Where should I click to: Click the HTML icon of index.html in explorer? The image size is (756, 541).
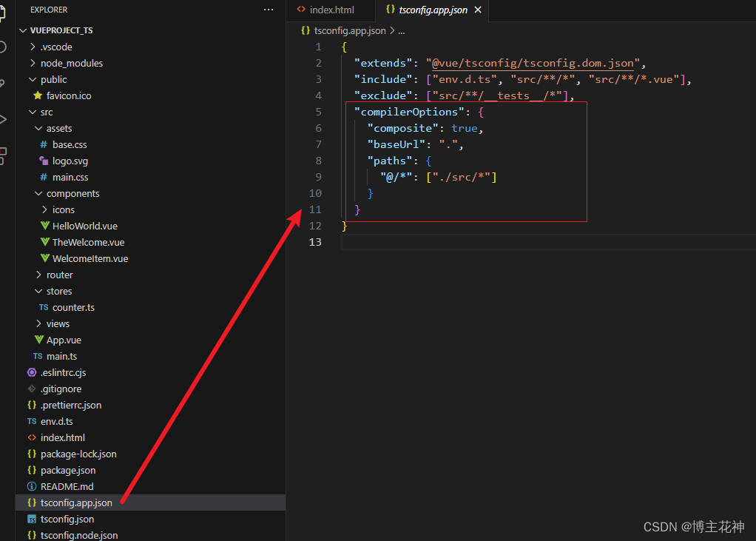click(x=32, y=438)
